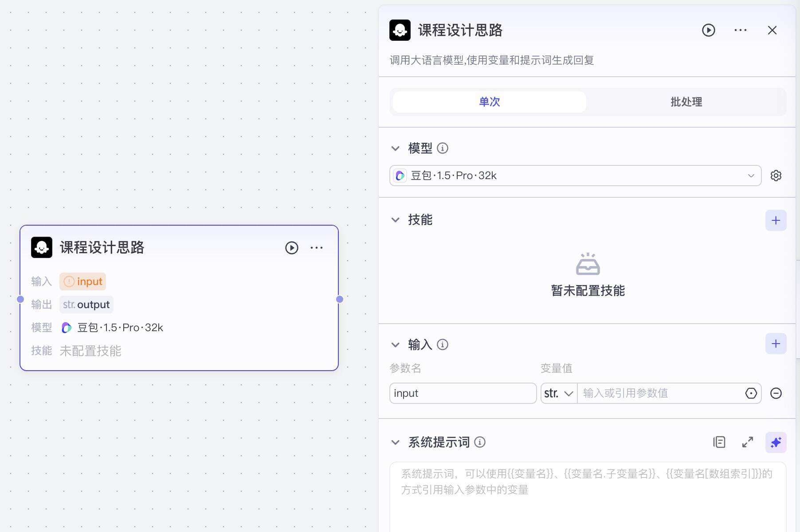Click the reference icon in the 变量值 field
The height and width of the screenshot is (532, 800).
point(750,393)
